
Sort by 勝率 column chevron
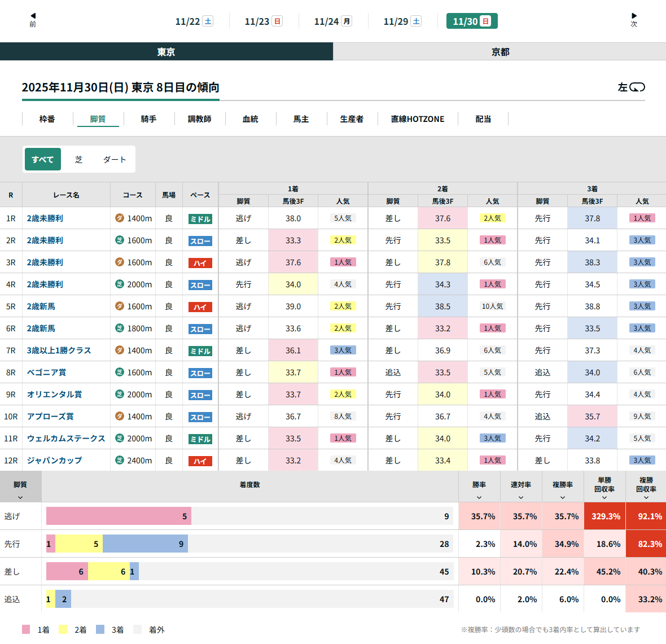coord(479,497)
